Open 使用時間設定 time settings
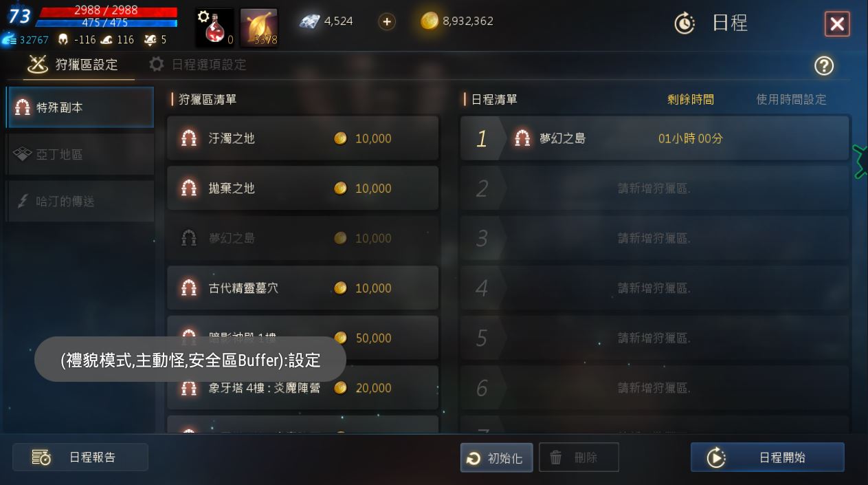 coord(791,100)
